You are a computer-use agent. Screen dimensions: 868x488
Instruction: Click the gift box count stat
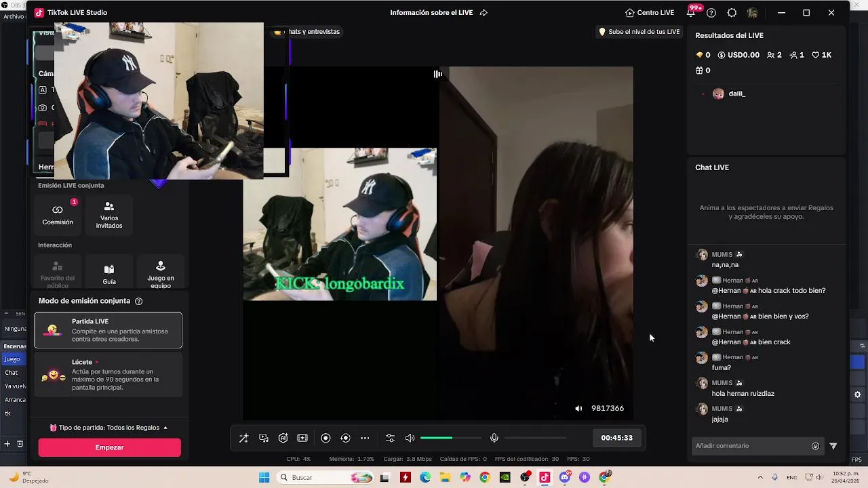(x=703, y=70)
